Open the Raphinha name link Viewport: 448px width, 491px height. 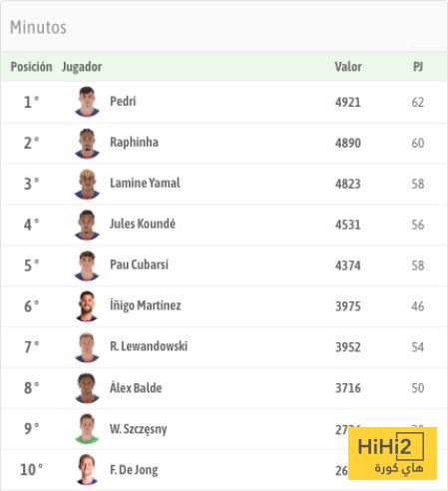pos(134,143)
